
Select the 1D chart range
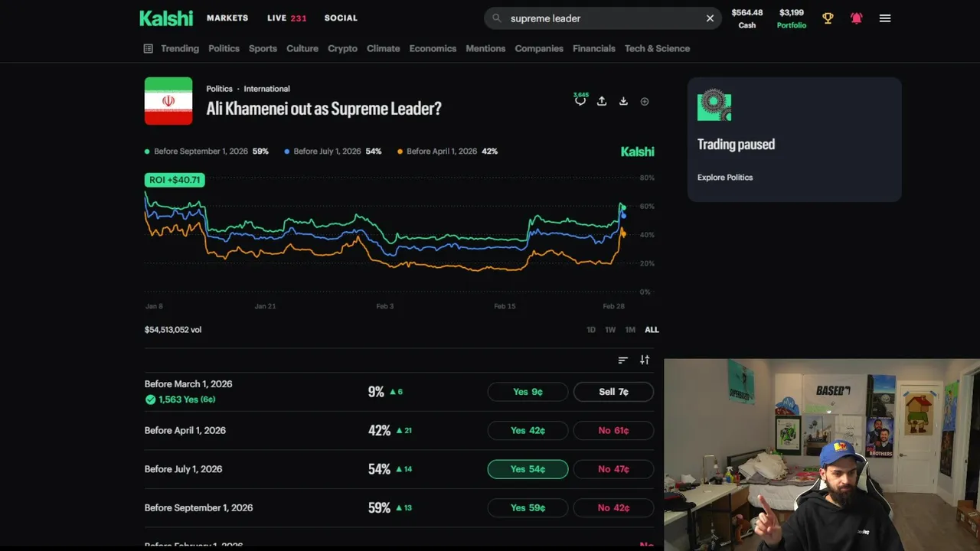point(591,330)
